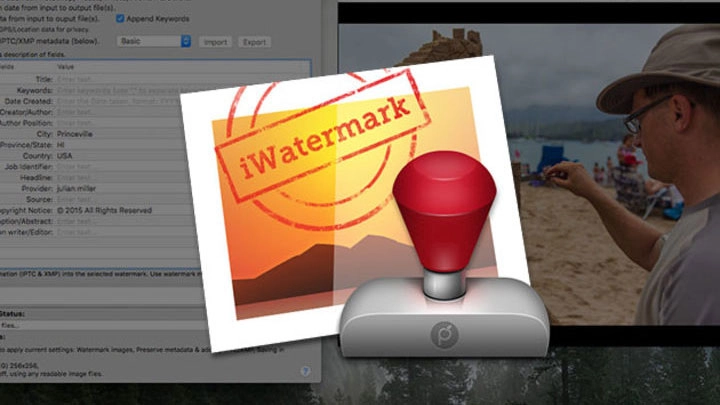Screen dimensions: 720x405
Task: Click the Date Created field
Action: point(119,101)
